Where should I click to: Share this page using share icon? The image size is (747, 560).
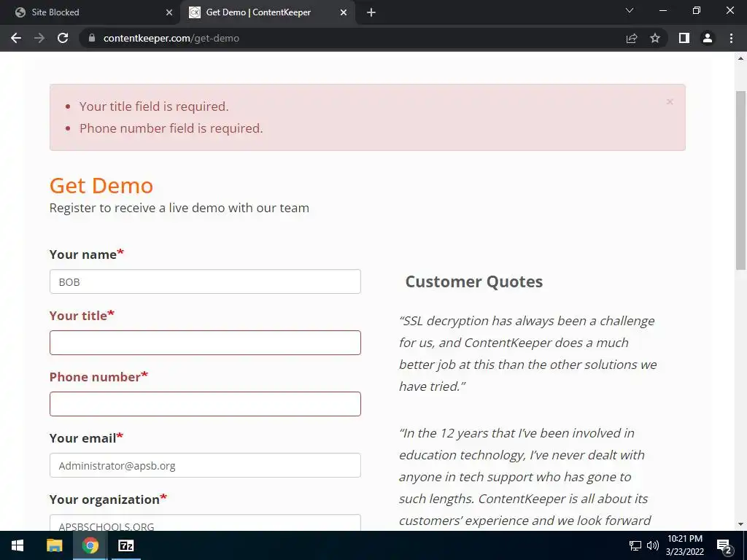click(632, 38)
